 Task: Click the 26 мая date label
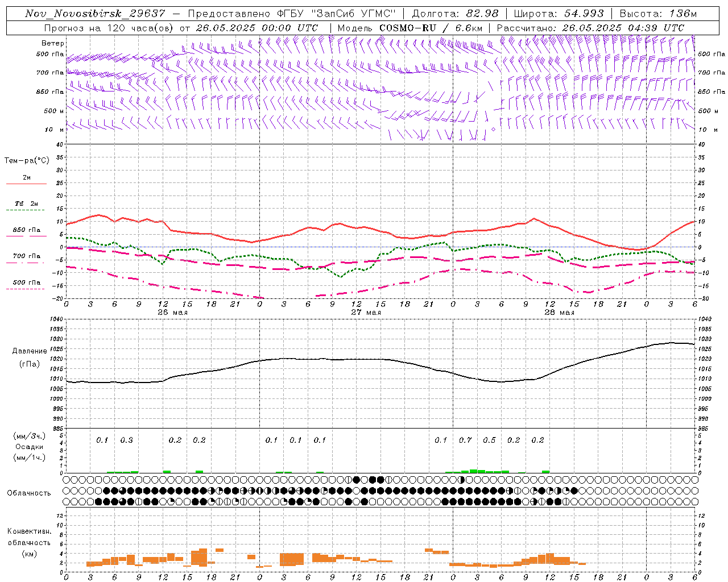172,313
